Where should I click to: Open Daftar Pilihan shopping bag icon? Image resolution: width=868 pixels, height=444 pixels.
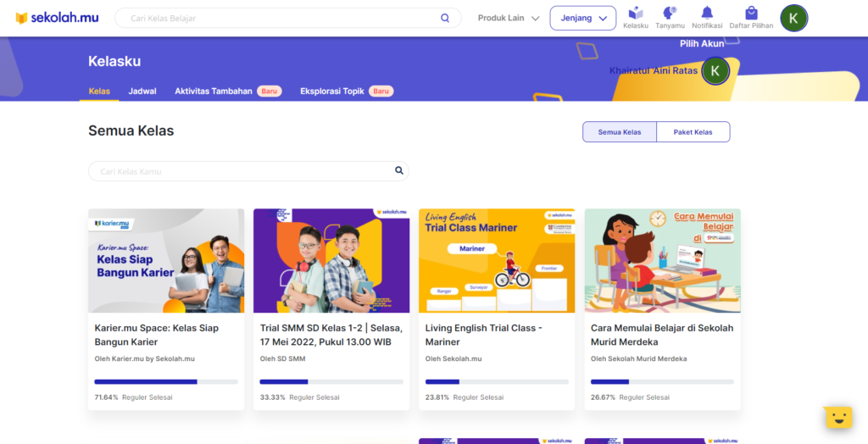751,18
